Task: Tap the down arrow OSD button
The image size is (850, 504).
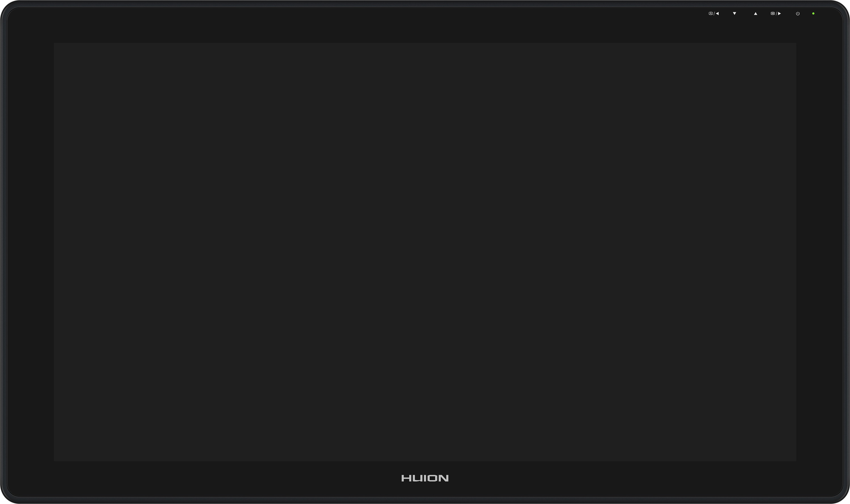Action: click(734, 14)
